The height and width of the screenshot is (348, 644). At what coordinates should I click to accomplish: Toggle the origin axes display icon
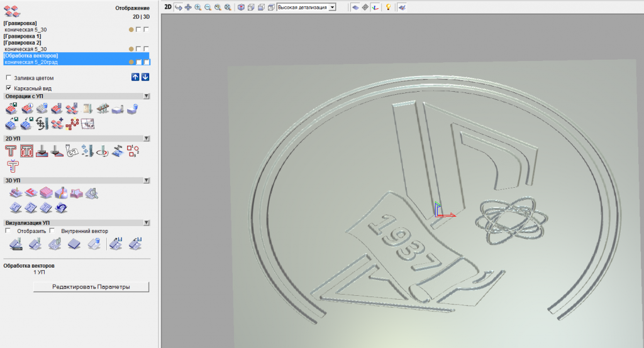375,7
